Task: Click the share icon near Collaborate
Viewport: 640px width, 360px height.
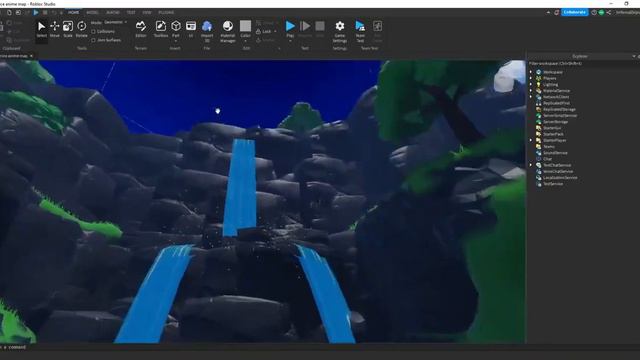Action: (x=609, y=12)
